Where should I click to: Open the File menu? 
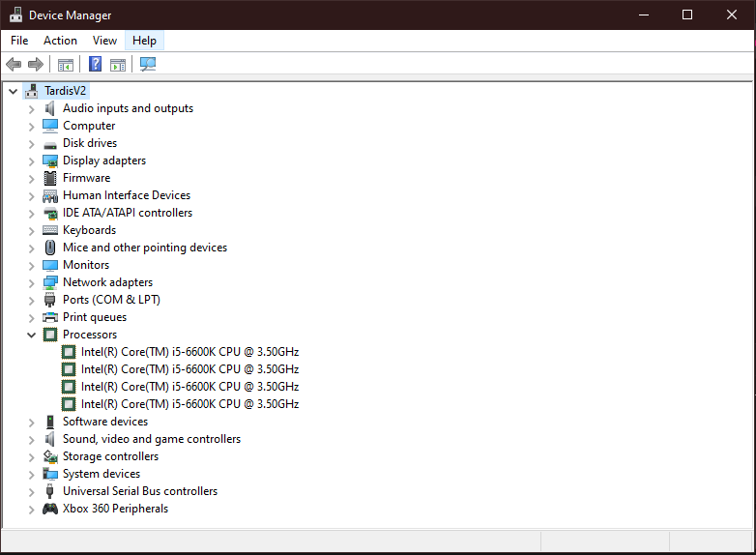coord(19,41)
